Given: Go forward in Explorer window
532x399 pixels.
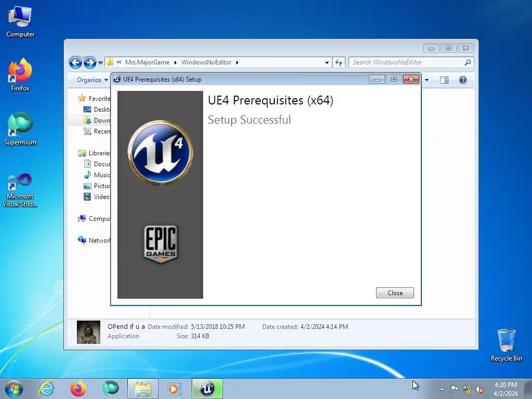Looking at the screenshot, I should pos(90,62).
